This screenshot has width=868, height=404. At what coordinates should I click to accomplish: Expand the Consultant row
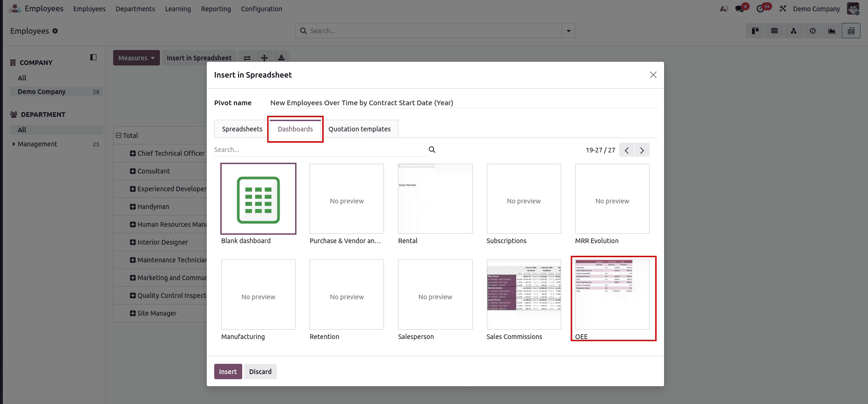[x=133, y=171]
